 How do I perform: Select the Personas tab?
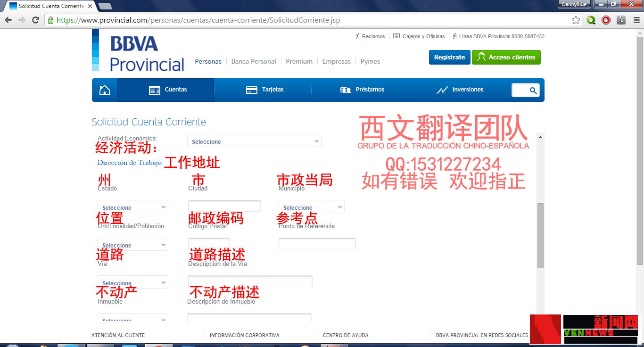point(208,61)
